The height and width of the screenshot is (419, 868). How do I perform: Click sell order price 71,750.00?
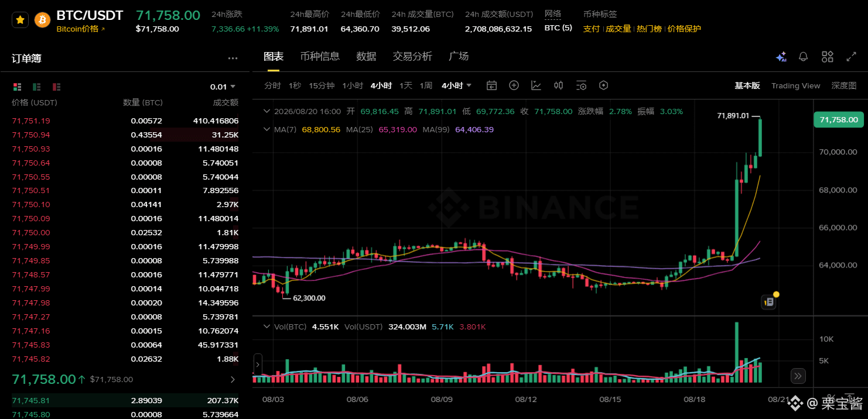(x=31, y=232)
